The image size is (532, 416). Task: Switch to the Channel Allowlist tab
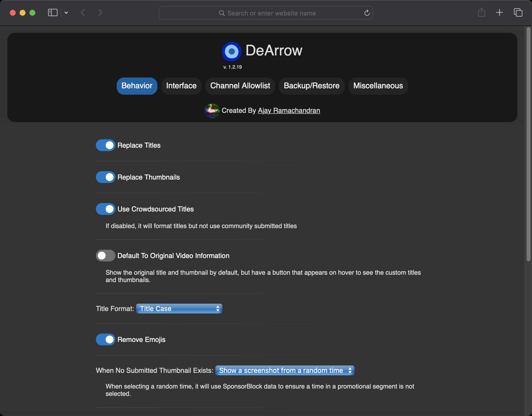point(240,86)
